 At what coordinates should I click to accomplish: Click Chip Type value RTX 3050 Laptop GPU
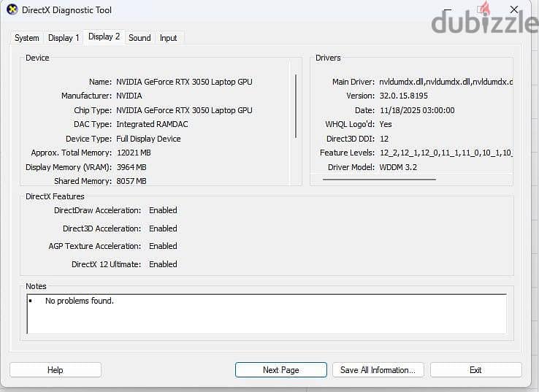tap(184, 110)
